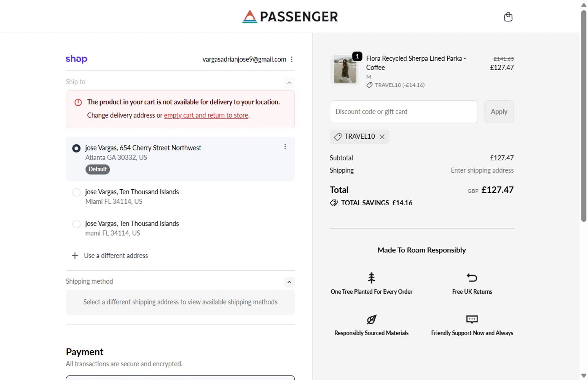Click the struck-through £141.63 price
The height and width of the screenshot is (380, 588).
[503, 59]
